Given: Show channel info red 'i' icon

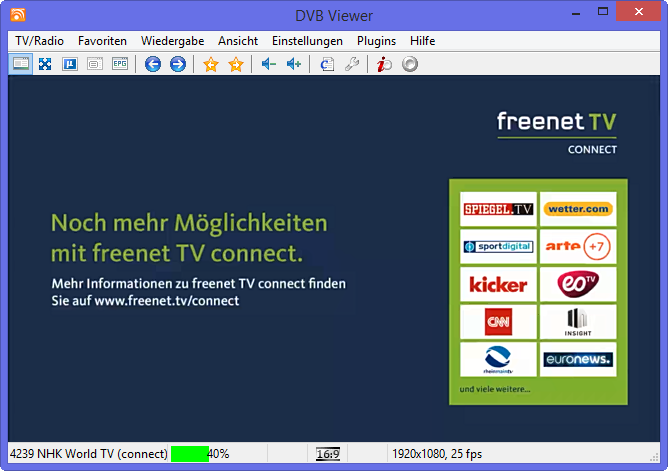Looking at the screenshot, I should tap(384, 64).
